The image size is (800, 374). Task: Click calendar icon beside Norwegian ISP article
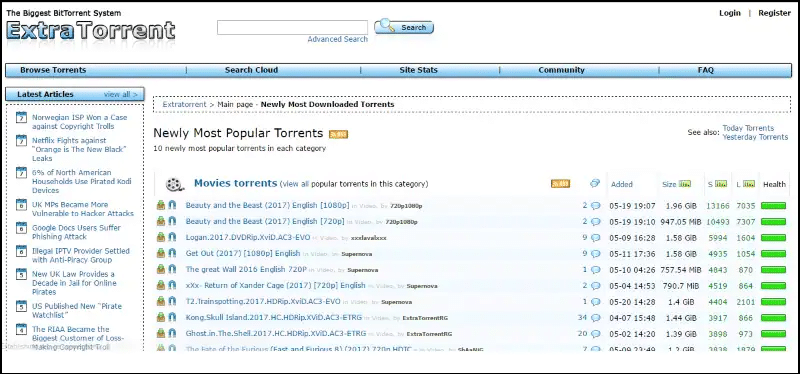tap(21, 117)
